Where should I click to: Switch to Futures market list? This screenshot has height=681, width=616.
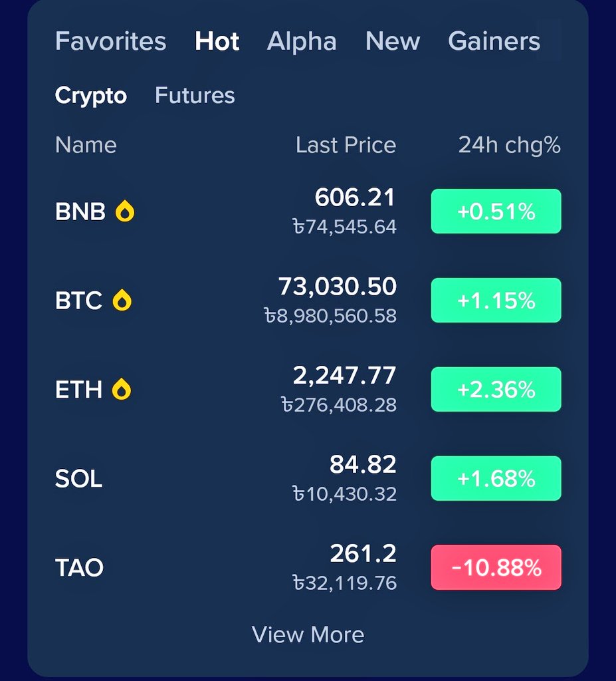(195, 96)
